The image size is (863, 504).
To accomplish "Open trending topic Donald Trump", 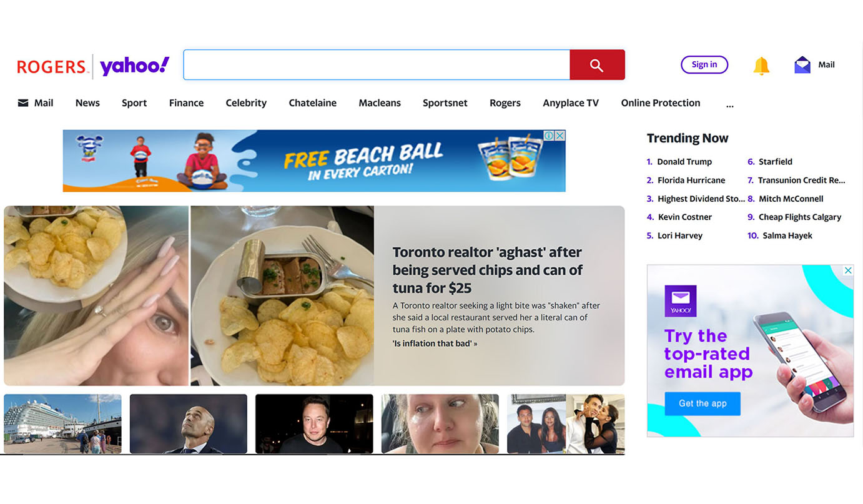I will pyautogui.click(x=684, y=162).
